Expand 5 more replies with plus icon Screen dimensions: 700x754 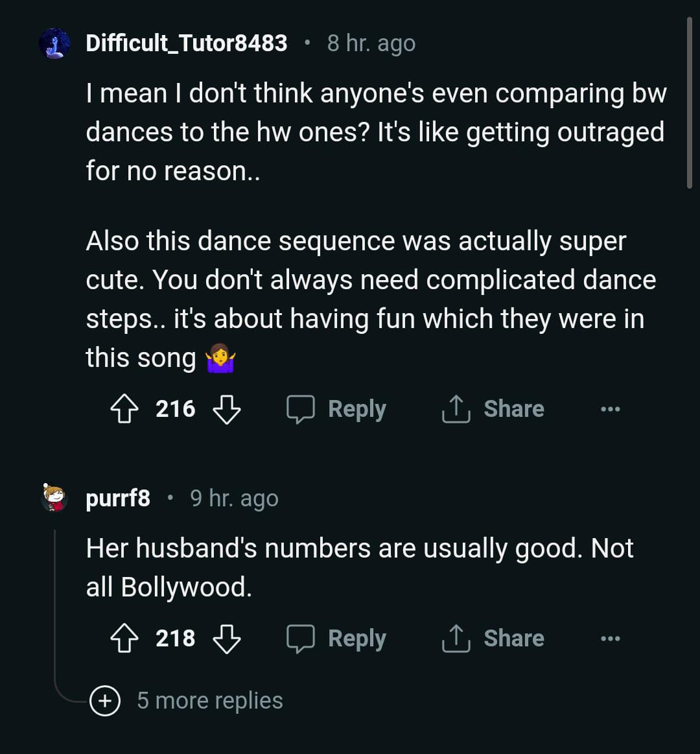pos(105,701)
